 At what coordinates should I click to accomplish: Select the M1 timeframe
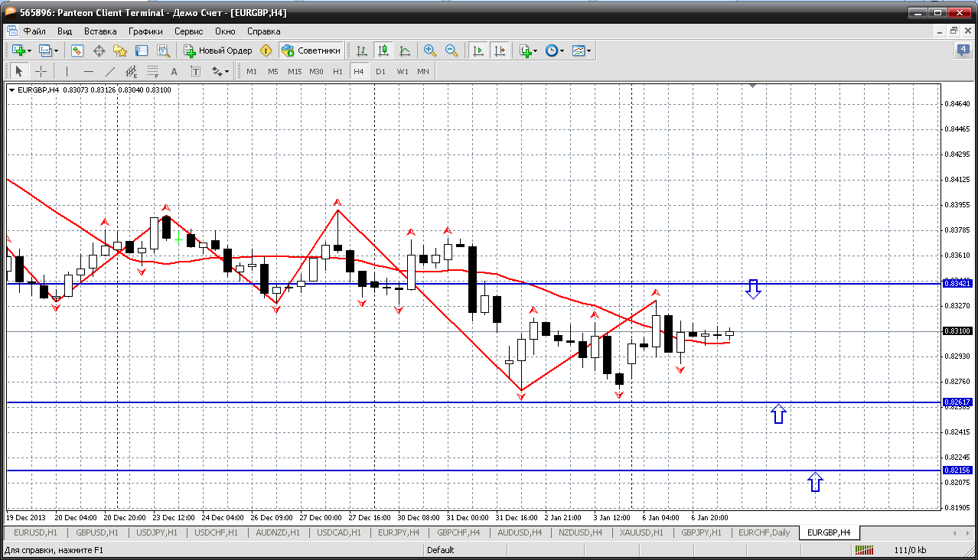[251, 71]
